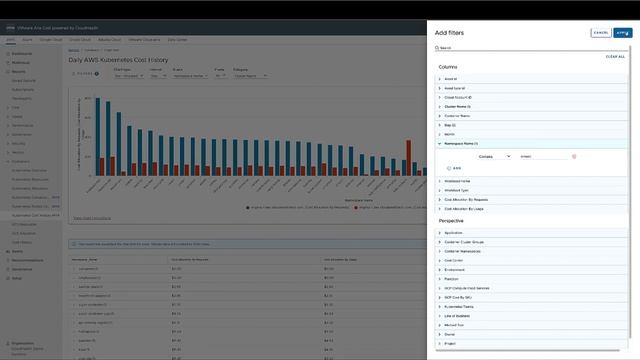This screenshot has width=640, height=360.
Task: Click the Apply button in Add filters
Action: coord(622,33)
